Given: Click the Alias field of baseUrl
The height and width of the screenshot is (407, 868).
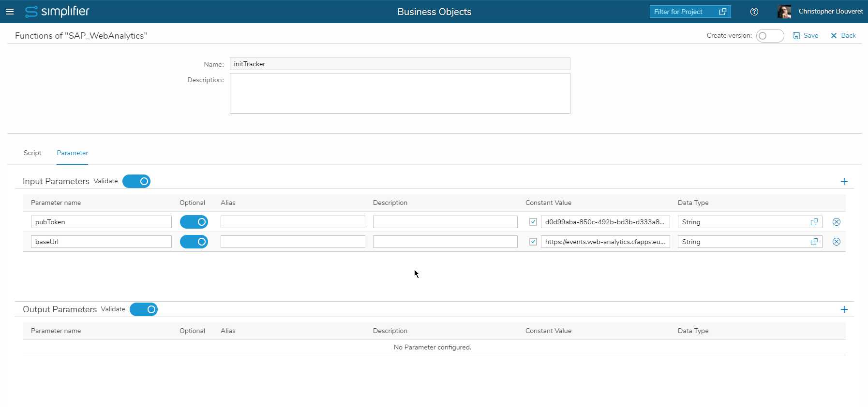Looking at the screenshot, I should pos(293,242).
